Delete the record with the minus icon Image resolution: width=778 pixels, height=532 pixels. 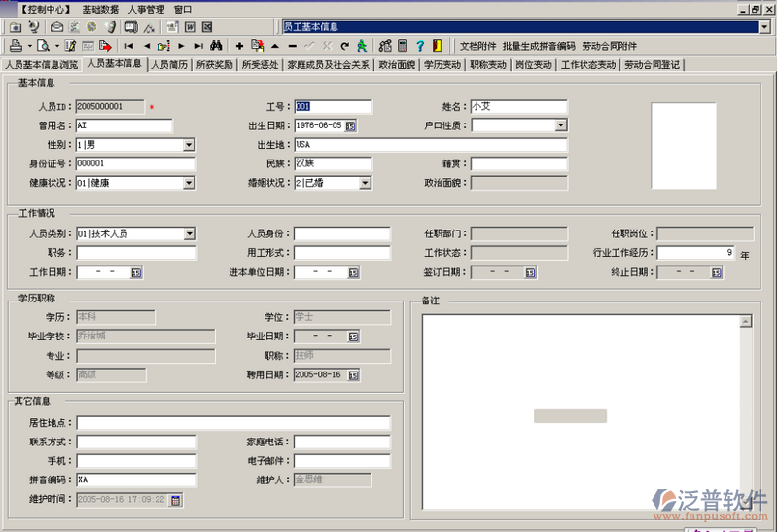click(x=292, y=46)
